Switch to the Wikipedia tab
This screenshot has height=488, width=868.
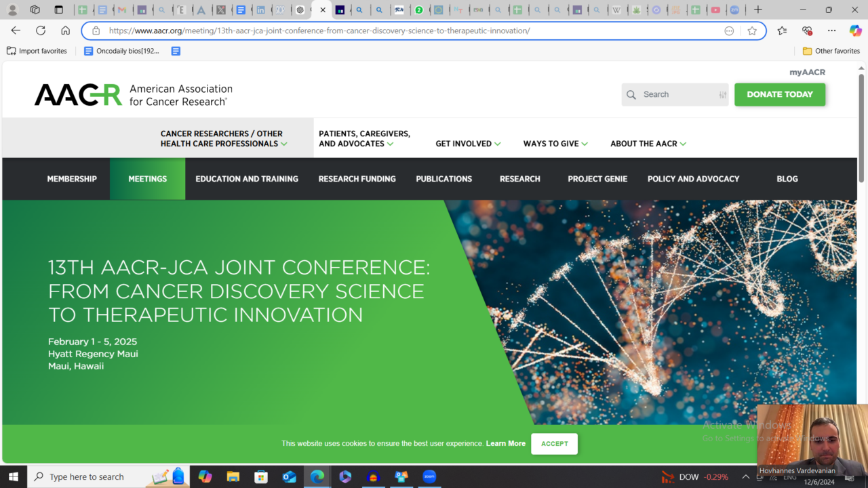(617, 10)
